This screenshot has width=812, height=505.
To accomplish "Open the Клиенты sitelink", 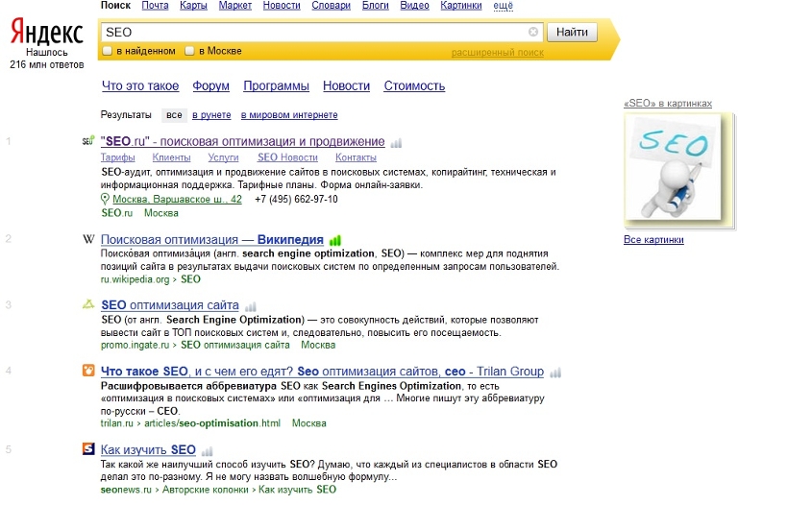I will coord(171,157).
